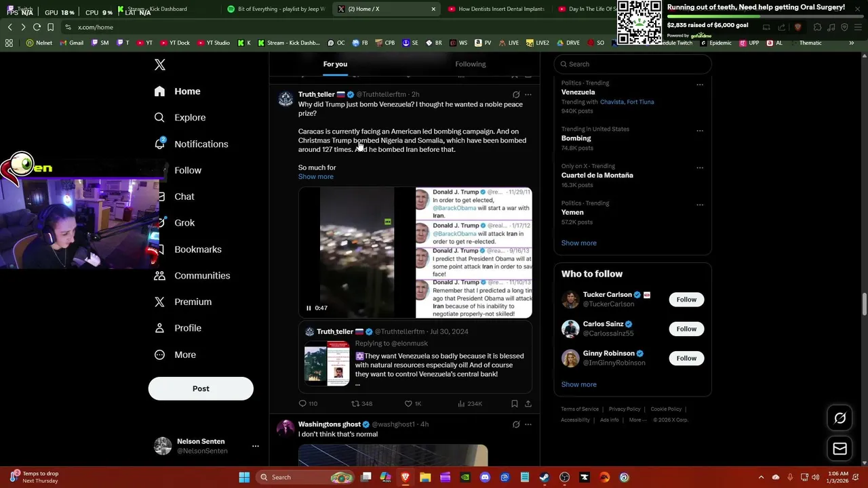Viewport: 868px width, 488px height.
Task: Open Grok actions on the Truth_teller post
Action: tap(516, 94)
